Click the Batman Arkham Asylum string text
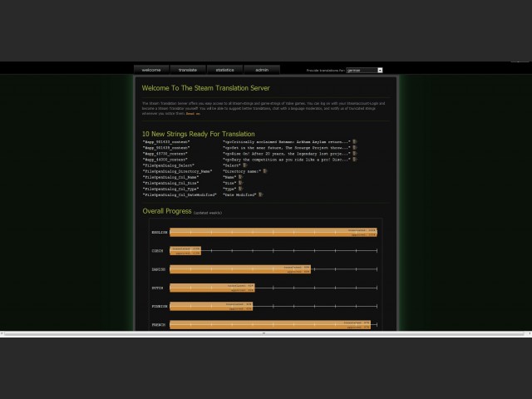 coord(286,142)
